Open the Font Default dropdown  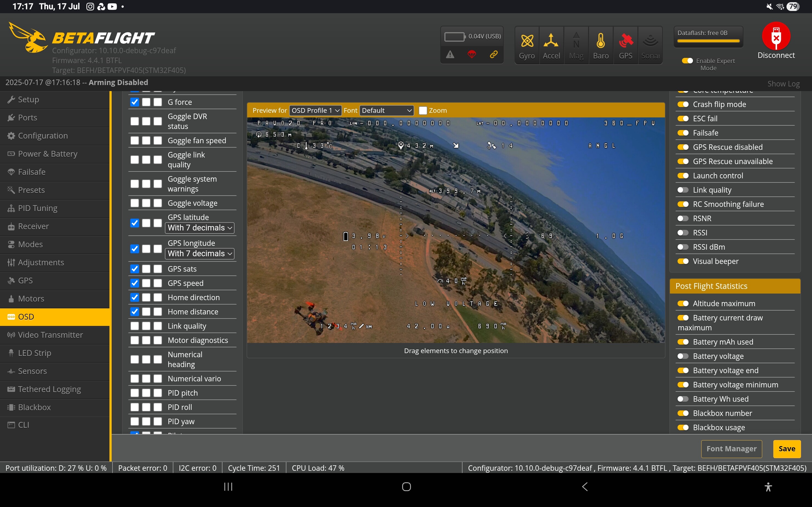tap(387, 110)
